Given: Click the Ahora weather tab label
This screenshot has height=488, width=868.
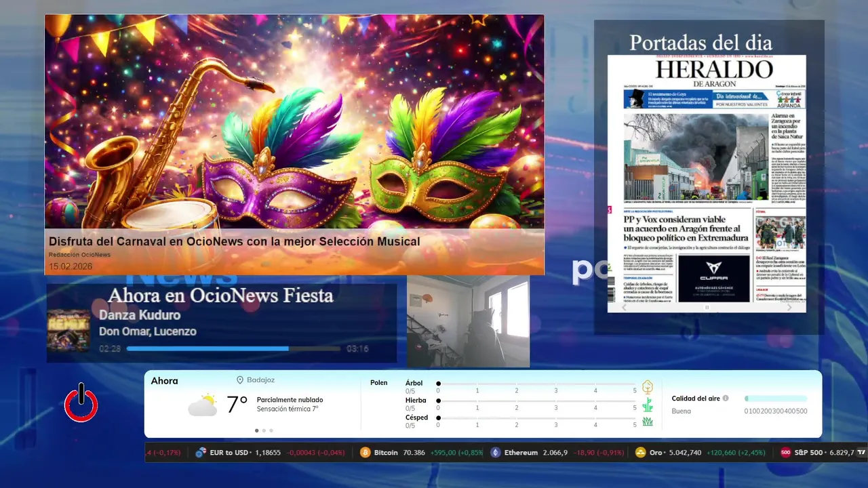Looking at the screenshot, I should pyautogui.click(x=164, y=381).
